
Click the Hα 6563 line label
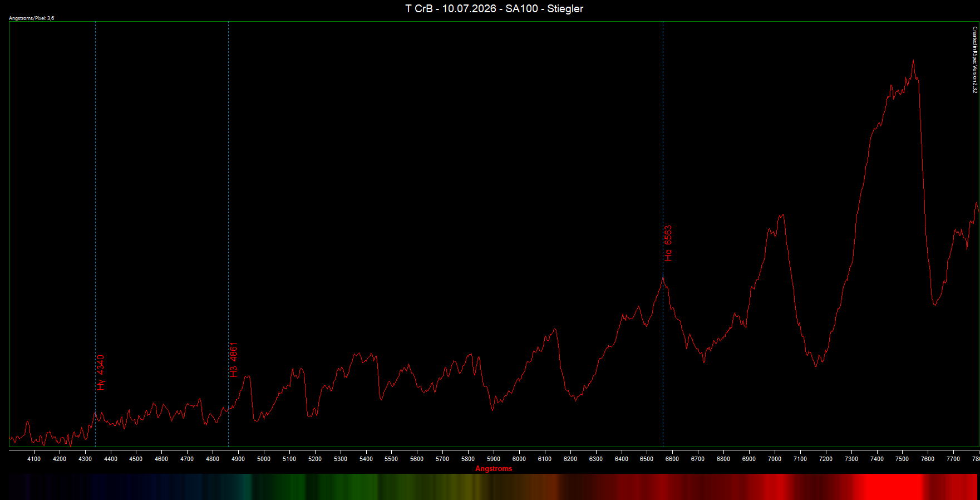(668, 243)
